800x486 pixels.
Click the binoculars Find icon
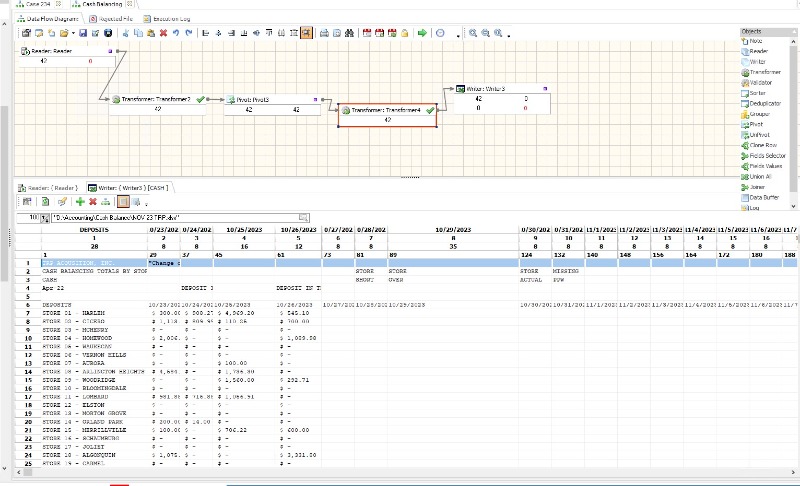349,33
